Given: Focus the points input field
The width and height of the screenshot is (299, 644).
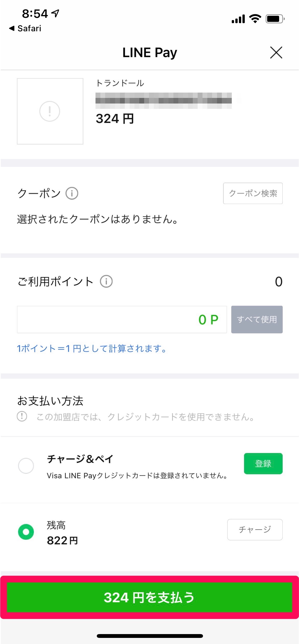Looking at the screenshot, I should tap(122, 319).
